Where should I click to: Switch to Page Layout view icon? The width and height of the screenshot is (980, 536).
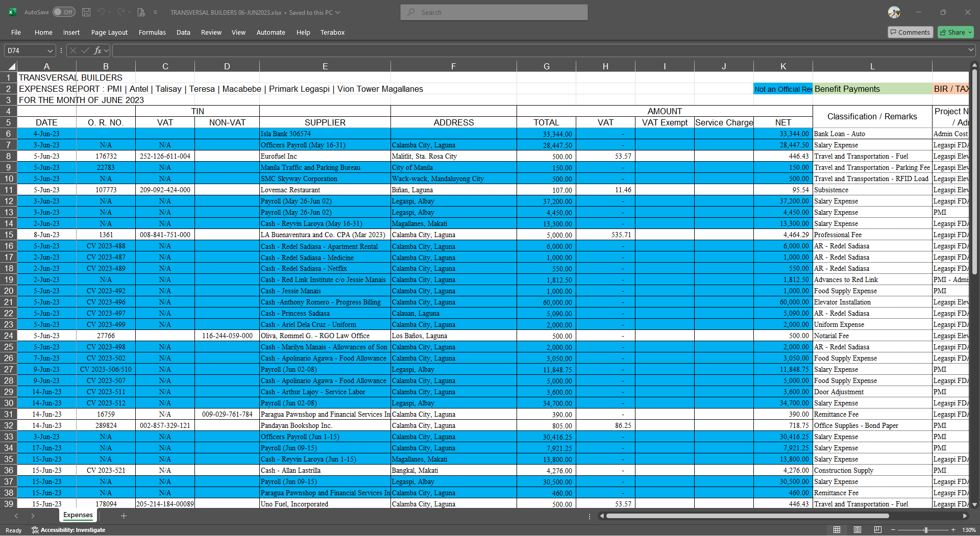tap(857, 530)
